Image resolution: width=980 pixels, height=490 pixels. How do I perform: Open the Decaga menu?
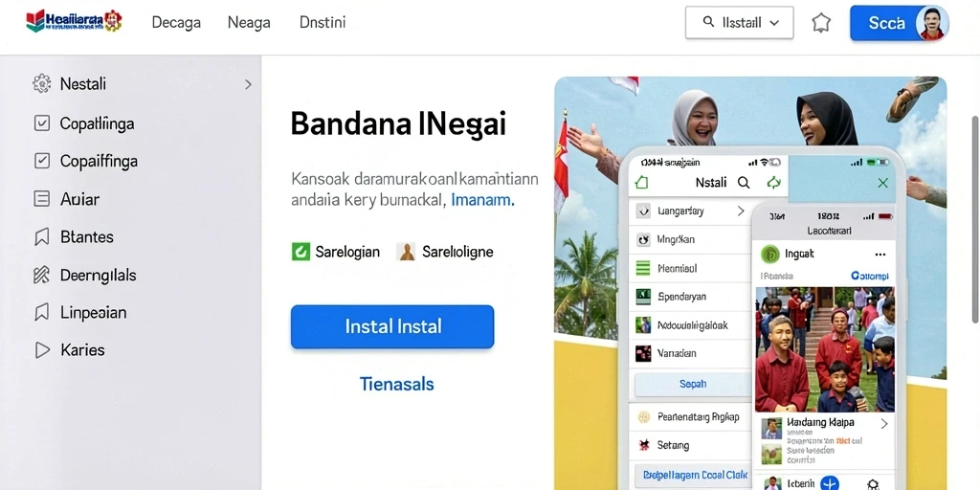point(176,23)
